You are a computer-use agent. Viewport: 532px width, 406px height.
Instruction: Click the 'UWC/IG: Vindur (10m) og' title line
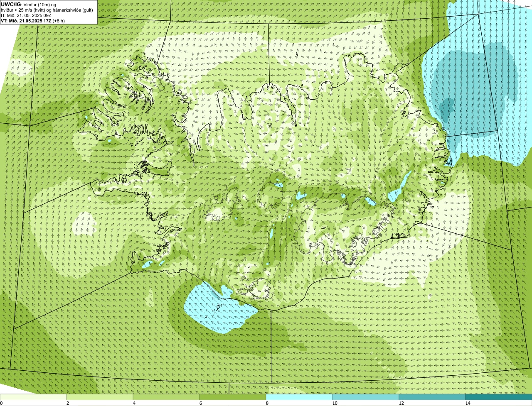click(x=29, y=4)
